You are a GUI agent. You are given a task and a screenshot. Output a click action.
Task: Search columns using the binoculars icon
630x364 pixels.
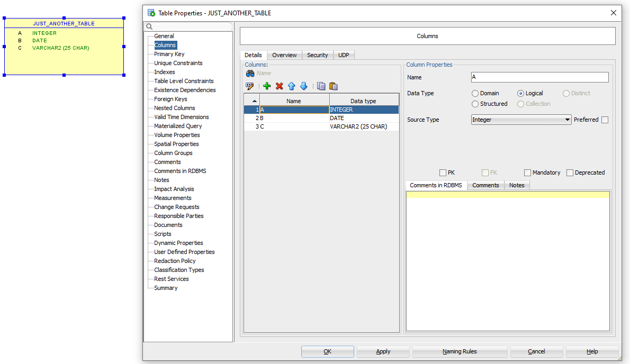249,73
